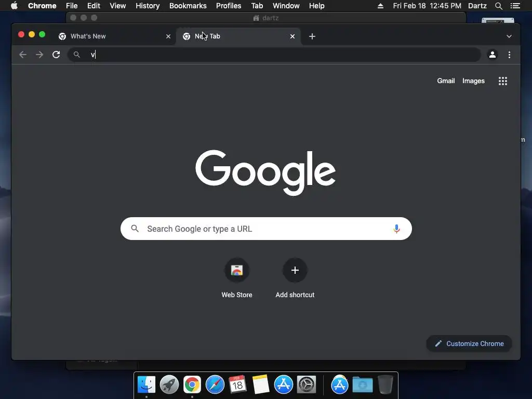Open the Web Store shortcut
532x399 pixels.
coord(237,278)
